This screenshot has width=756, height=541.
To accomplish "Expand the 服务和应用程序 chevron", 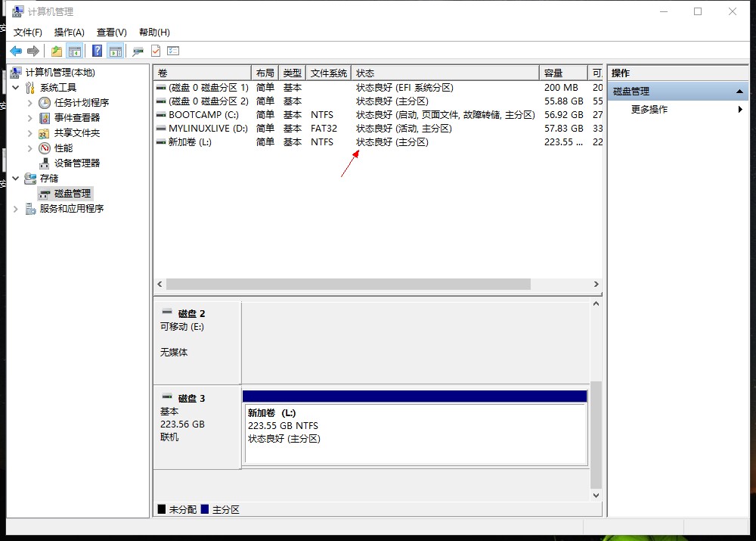I will [x=16, y=209].
